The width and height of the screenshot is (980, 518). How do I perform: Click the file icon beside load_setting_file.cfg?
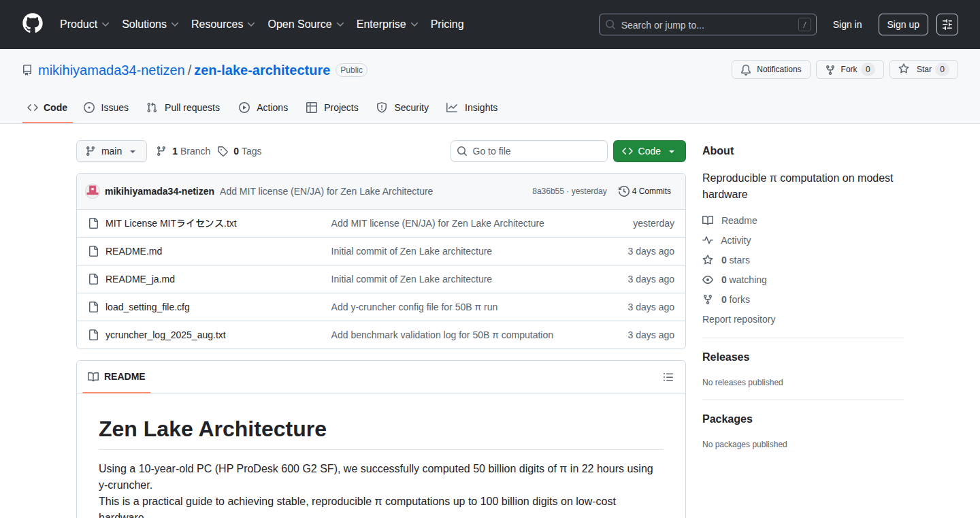[94, 307]
